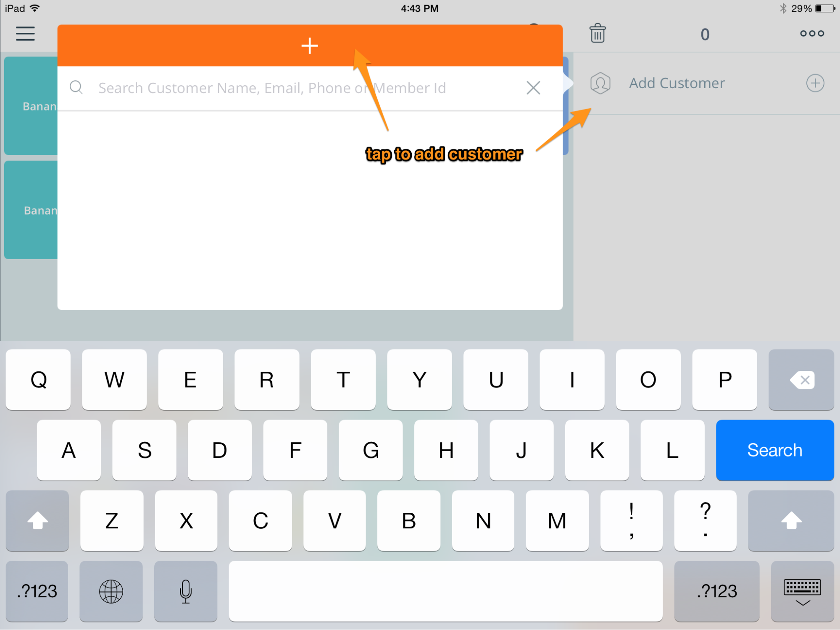Toggle the left shift key

click(37, 521)
